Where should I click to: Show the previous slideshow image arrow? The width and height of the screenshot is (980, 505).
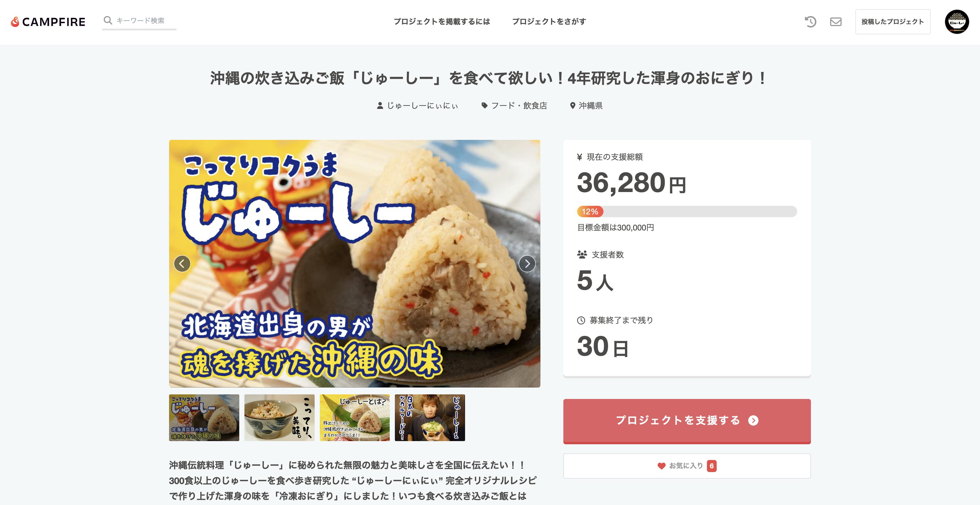182,263
